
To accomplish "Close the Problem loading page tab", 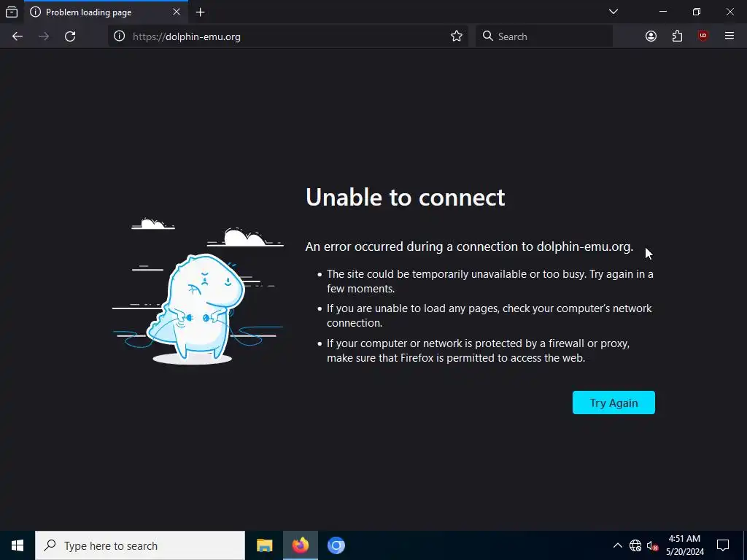I will point(177,12).
